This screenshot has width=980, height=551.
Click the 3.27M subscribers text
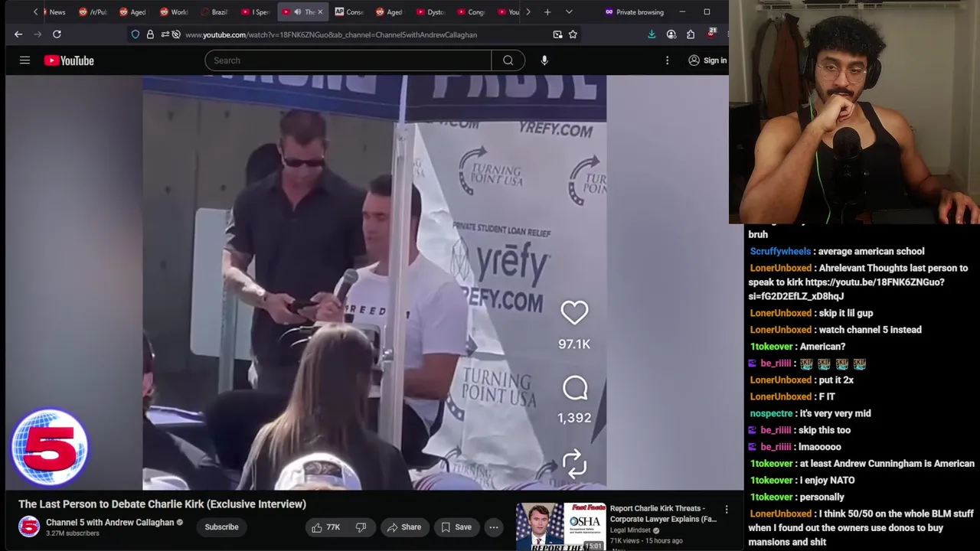73,533
